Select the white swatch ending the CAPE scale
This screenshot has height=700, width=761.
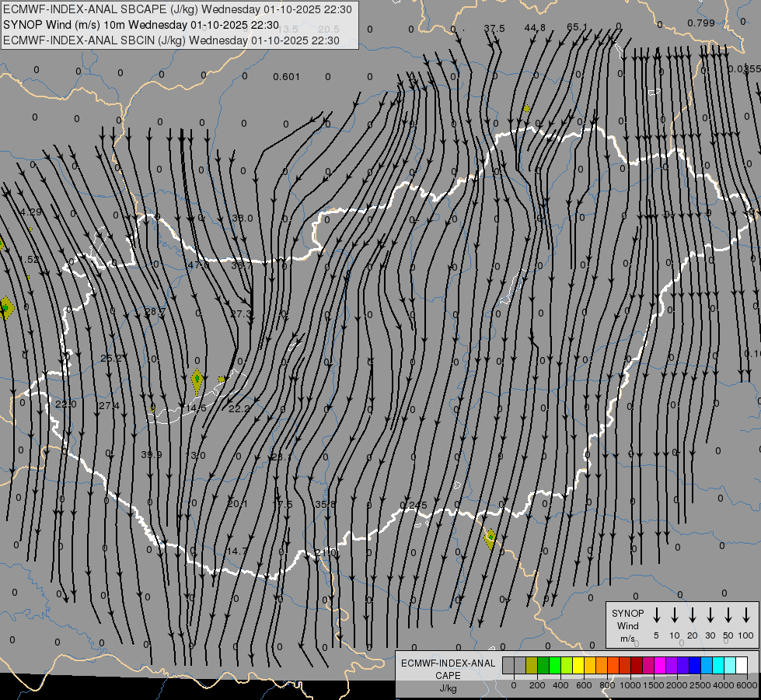[742, 665]
